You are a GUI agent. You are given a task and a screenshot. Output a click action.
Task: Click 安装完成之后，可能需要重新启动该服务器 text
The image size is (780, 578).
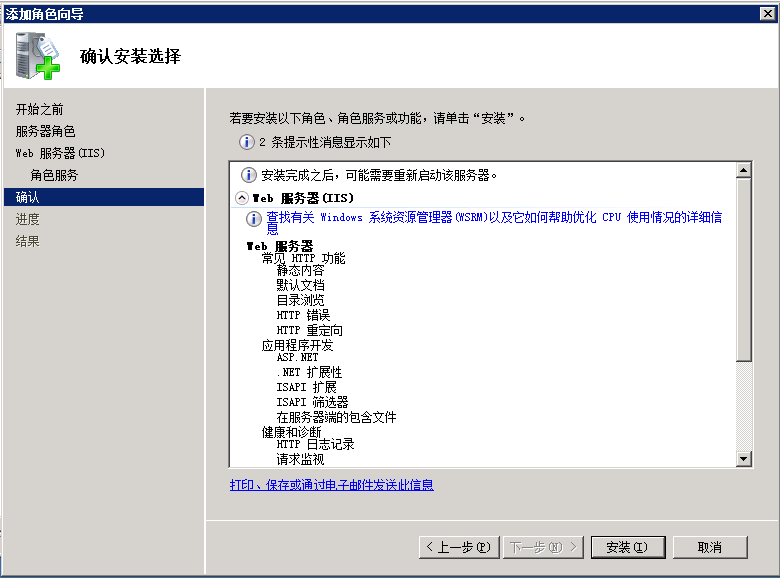pos(379,175)
